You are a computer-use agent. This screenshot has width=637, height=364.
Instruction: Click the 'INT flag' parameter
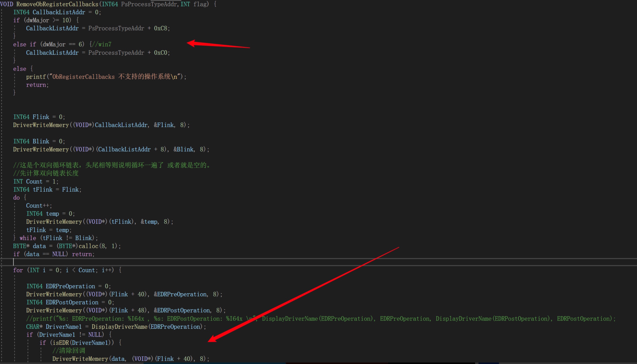tap(194, 4)
